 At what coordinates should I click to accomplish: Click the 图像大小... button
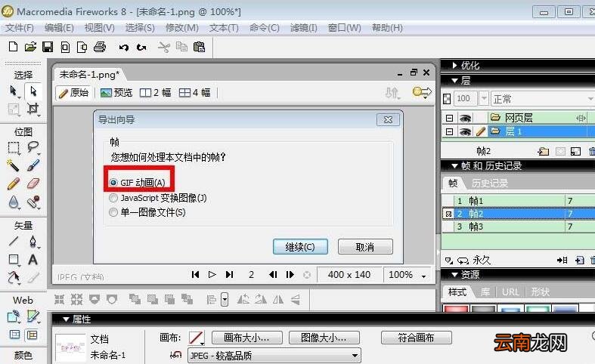[324, 338]
